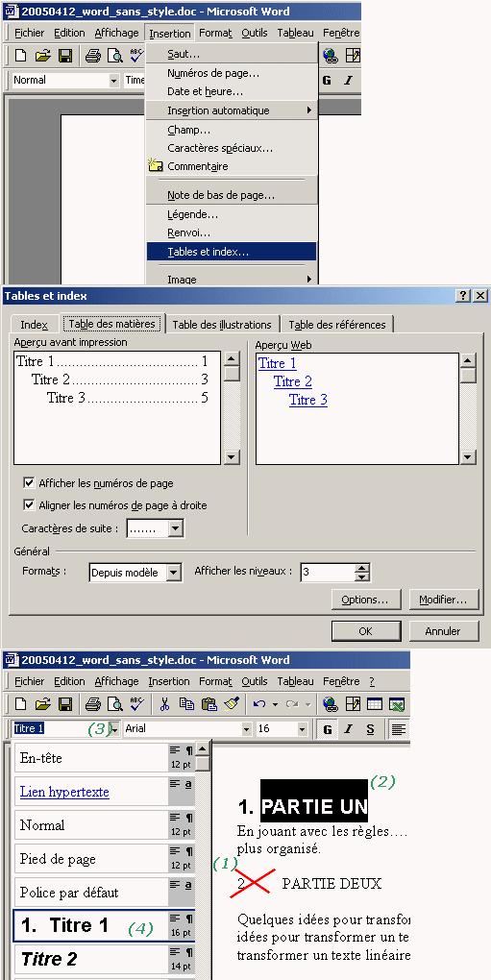Toggle 'Aligner les numéros de page à droite'
491x980 pixels.
28,505
